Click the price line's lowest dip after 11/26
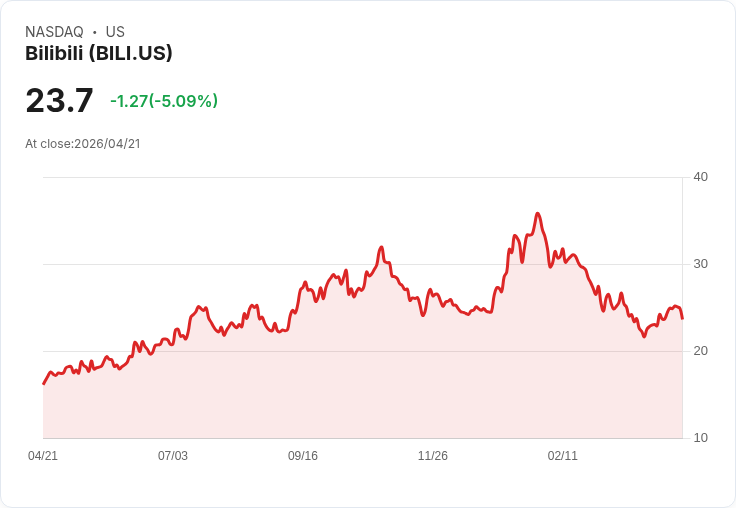 point(644,336)
